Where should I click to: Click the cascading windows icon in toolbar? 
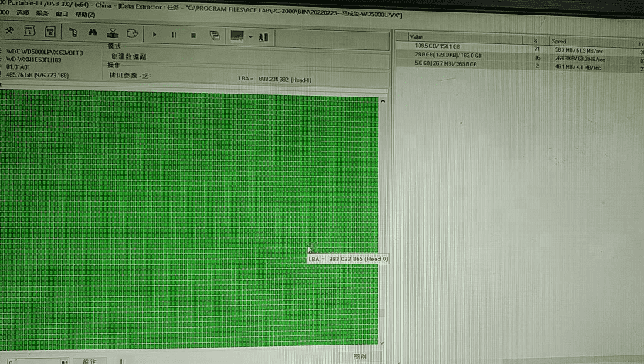click(x=215, y=35)
